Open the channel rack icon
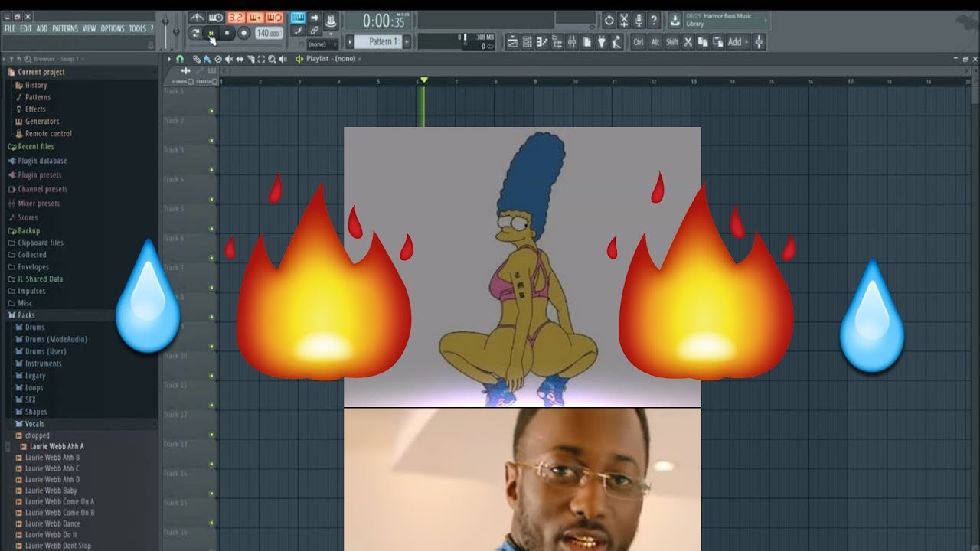 pyautogui.click(x=527, y=42)
